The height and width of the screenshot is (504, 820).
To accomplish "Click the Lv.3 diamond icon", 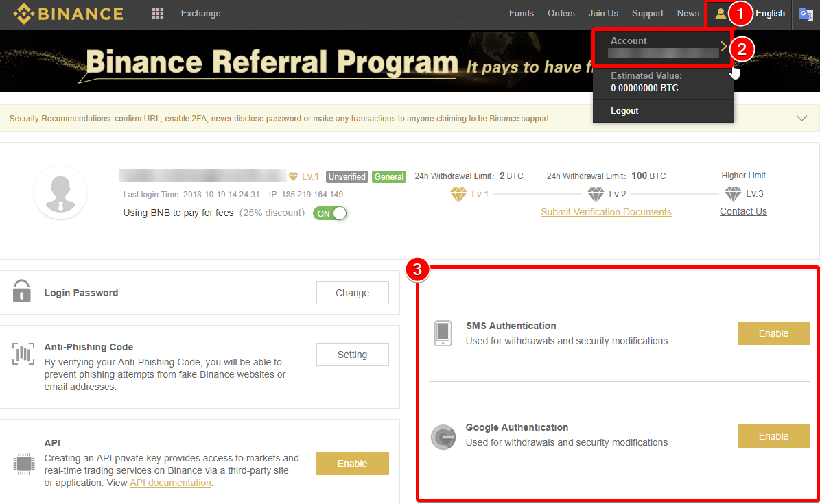I will pos(733,194).
